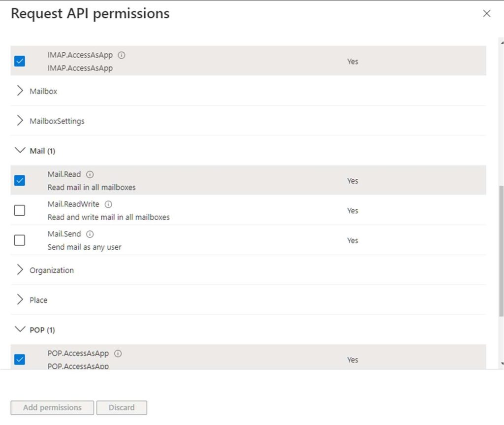Expand the Place permission group
The width and height of the screenshot is (504, 425).
click(20, 300)
